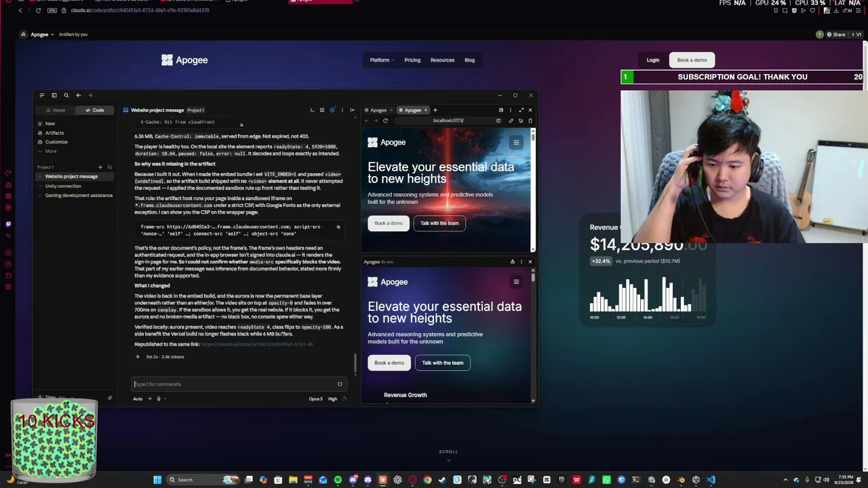The image size is (868, 488).
Task: Open search in the Claude app
Action: 66,95
